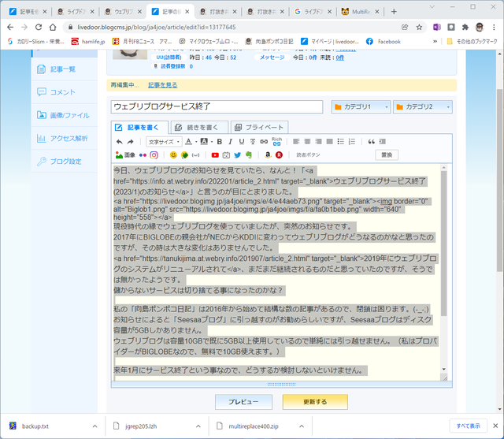Open the カテゴリ1 dropdown
Screen dimensions: 504x439
click(x=361, y=106)
